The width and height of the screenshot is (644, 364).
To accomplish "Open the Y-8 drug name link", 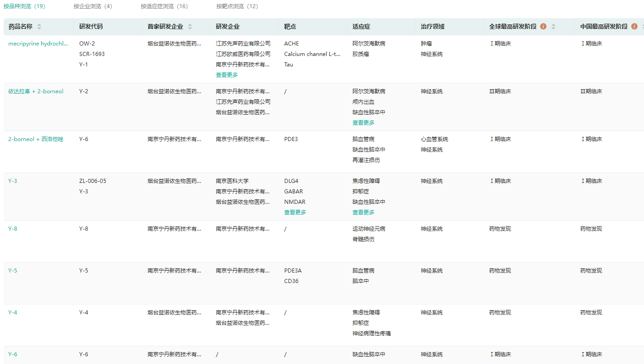I will 13,229.
